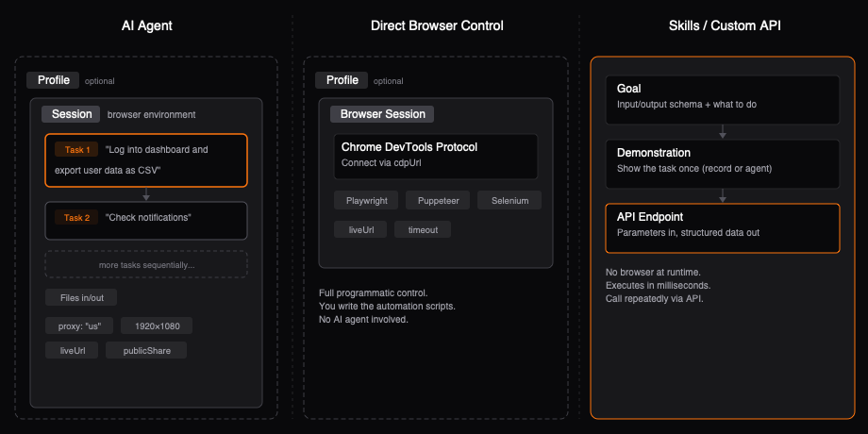Click the API Endpoint card title
868x434 pixels.
click(650, 217)
